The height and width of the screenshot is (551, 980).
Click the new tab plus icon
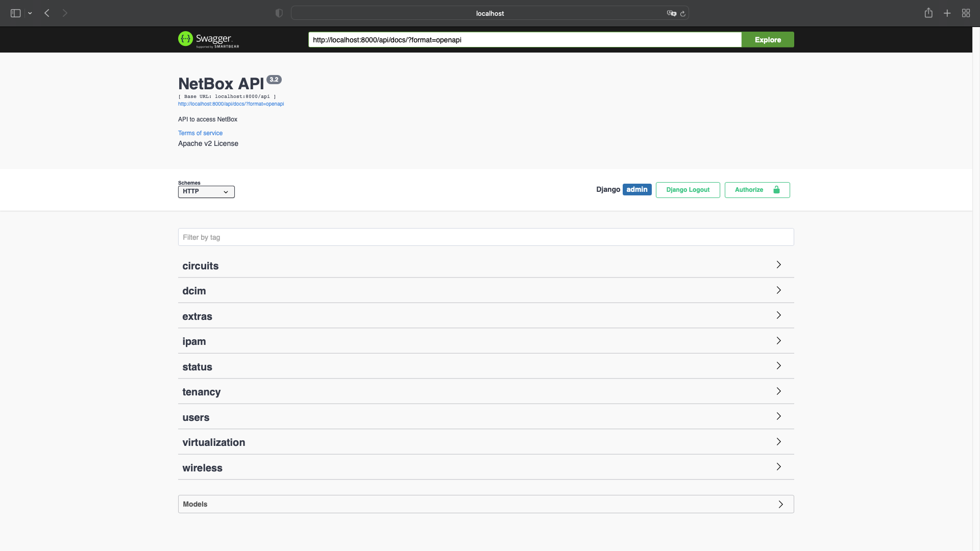click(947, 13)
